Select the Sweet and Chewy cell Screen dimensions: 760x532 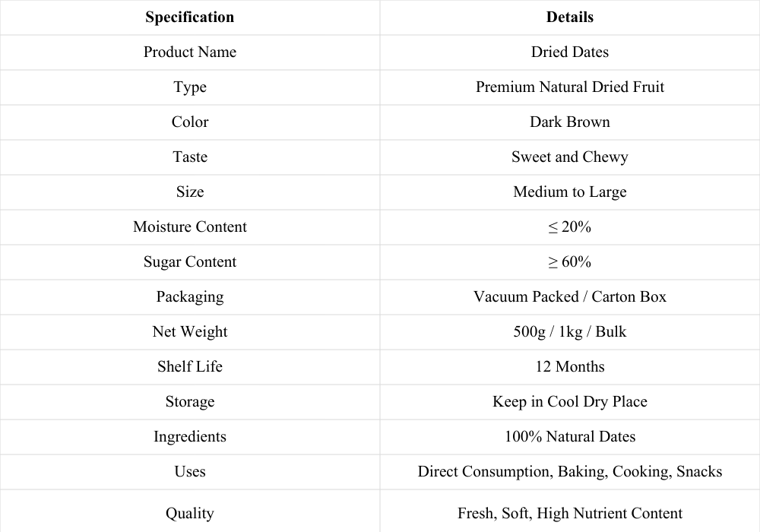(x=569, y=157)
